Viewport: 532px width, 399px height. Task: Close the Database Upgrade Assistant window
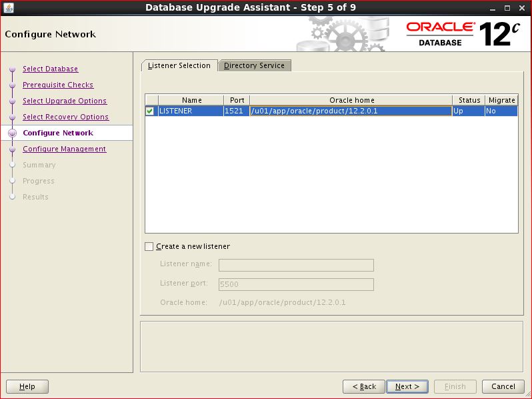[521, 7]
